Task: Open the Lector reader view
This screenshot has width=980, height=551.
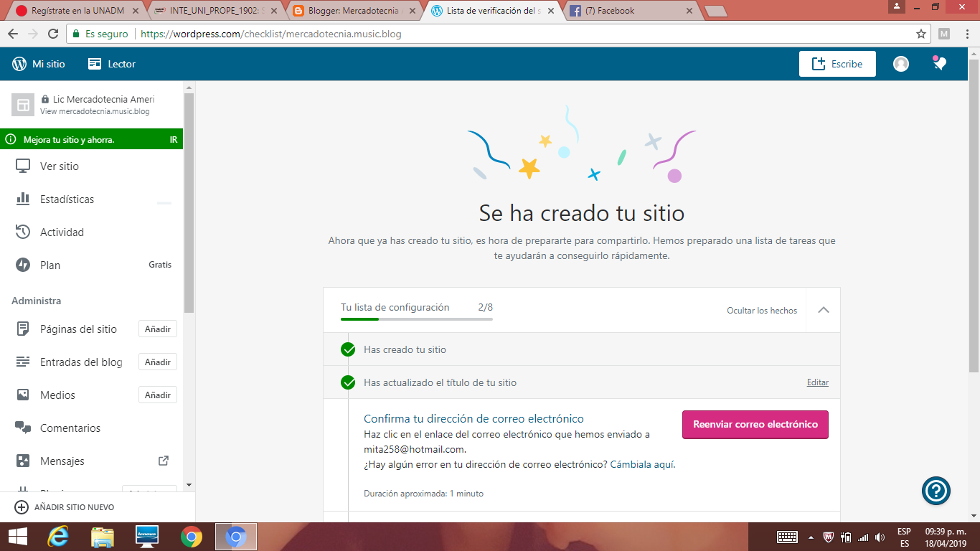Action: click(112, 64)
